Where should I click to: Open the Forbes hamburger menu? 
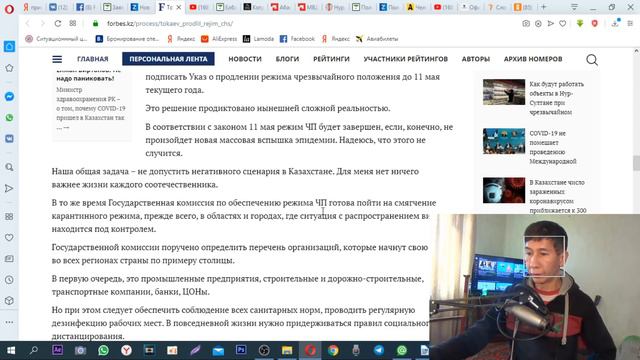pos(57,59)
